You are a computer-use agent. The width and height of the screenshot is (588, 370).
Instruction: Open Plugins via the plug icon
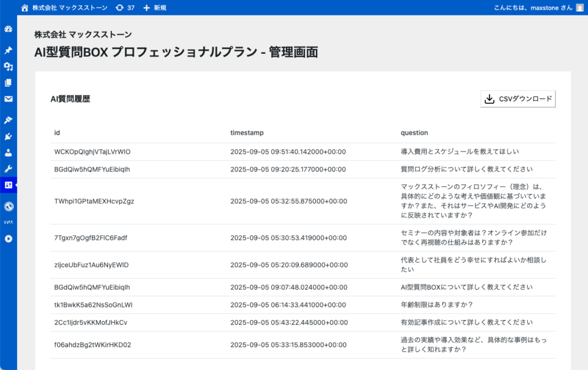8,137
